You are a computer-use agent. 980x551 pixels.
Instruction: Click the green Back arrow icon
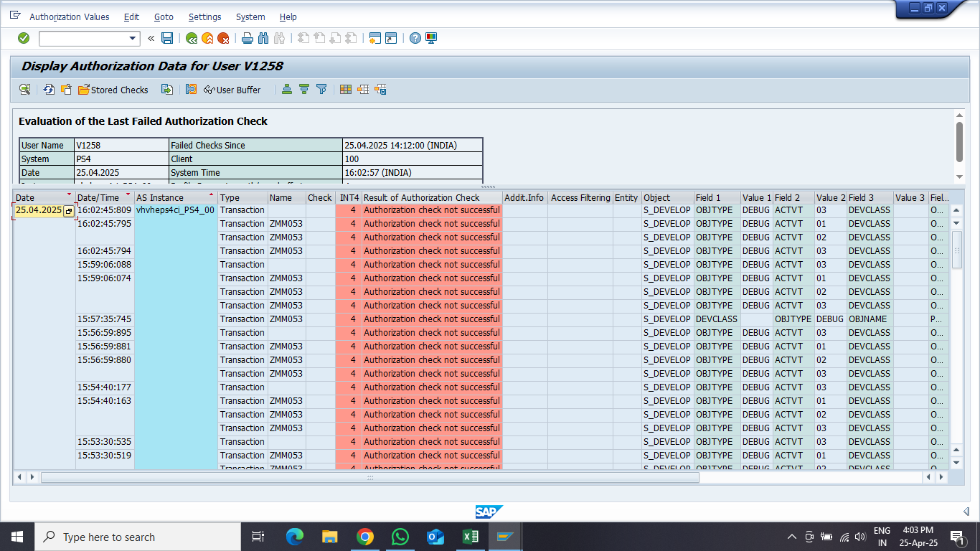tap(192, 38)
